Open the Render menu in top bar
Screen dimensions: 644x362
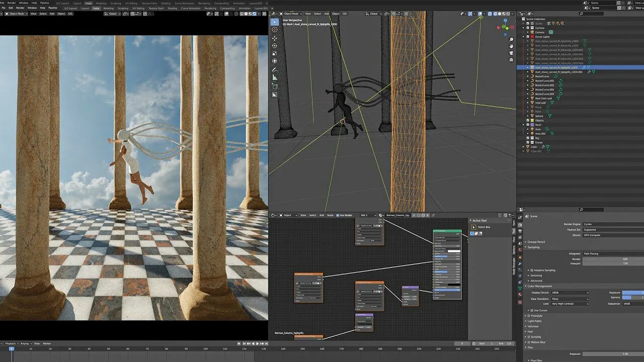20,8
